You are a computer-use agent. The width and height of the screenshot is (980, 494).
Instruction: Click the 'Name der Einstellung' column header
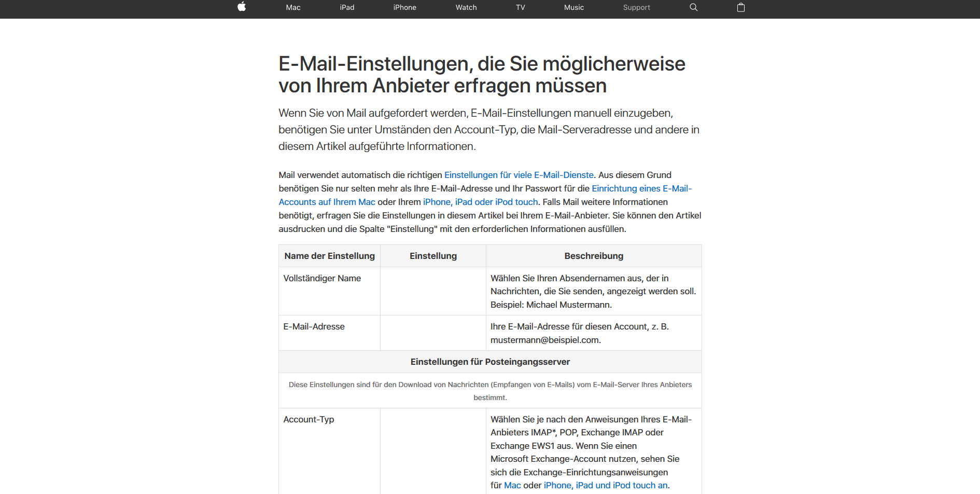pos(329,256)
